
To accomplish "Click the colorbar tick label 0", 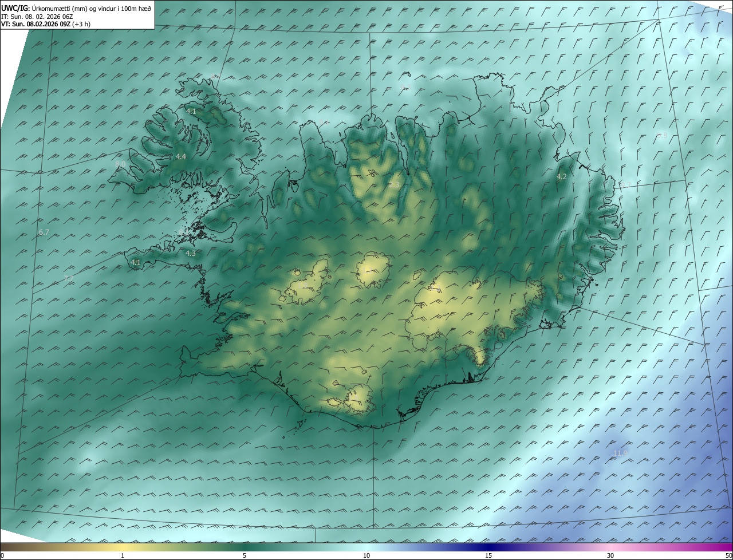I will click(x=2, y=556).
